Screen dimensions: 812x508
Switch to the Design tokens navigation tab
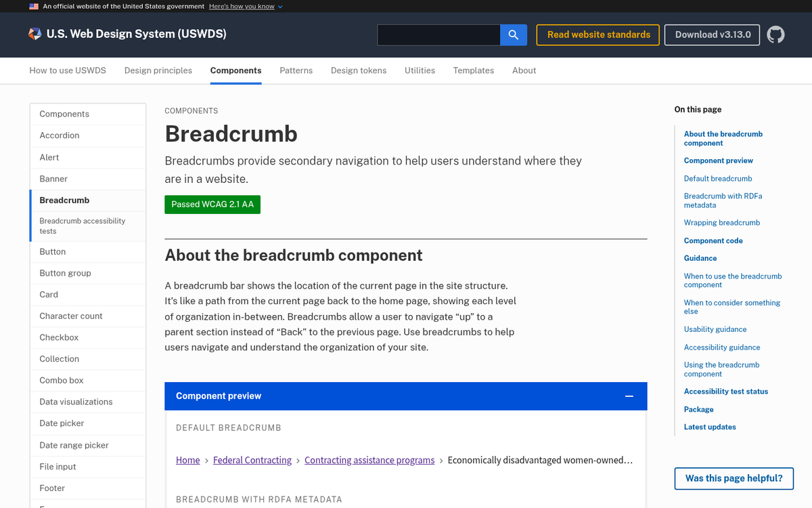point(358,70)
